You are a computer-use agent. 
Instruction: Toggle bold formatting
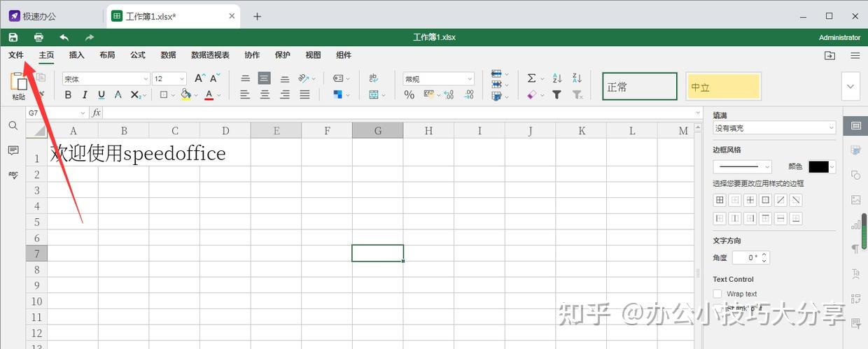coord(68,94)
